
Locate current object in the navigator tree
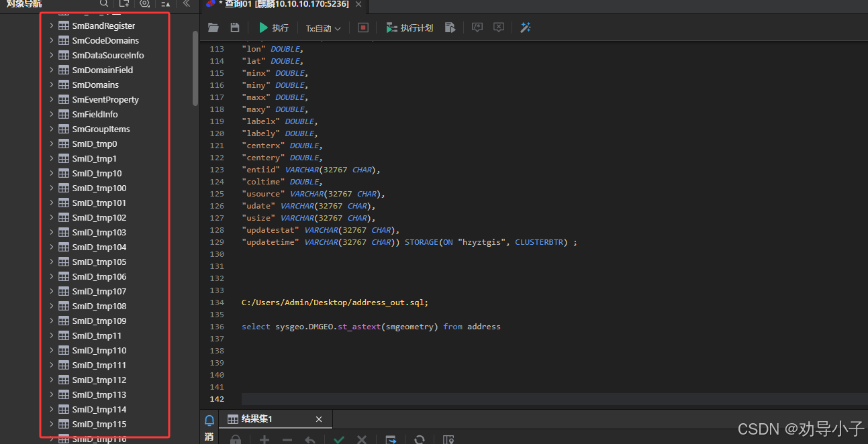pos(145,3)
